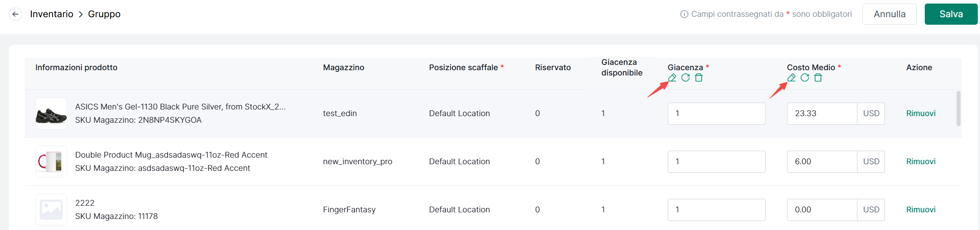This screenshot has width=980, height=230.
Task: Focus the Costo Medio field showing 23.33
Action: (x=822, y=113)
